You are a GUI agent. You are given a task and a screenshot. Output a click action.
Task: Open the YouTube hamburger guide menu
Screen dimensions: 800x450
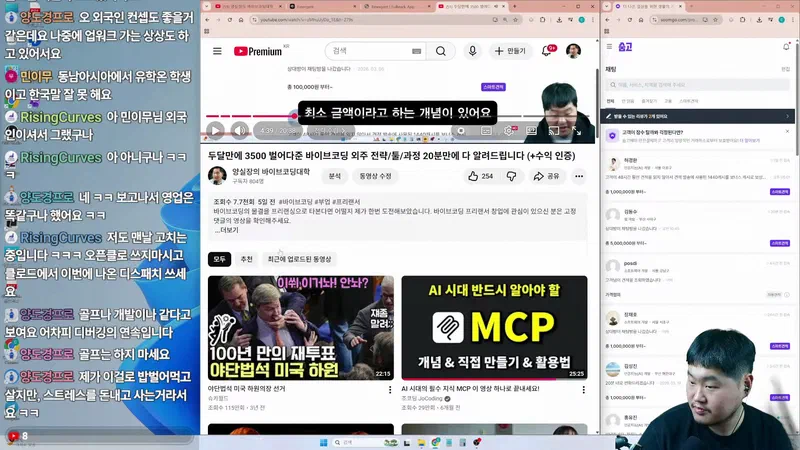click(x=216, y=51)
